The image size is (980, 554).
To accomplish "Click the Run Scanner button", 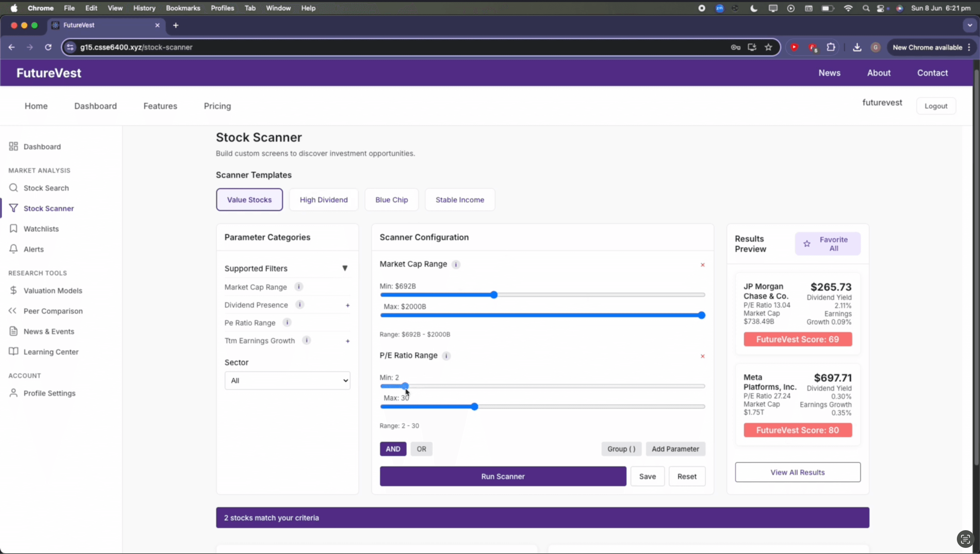I will tap(503, 476).
